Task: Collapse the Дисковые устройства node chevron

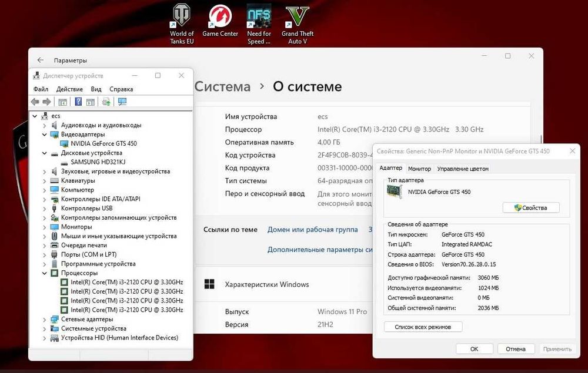Action: (x=44, y=153)
